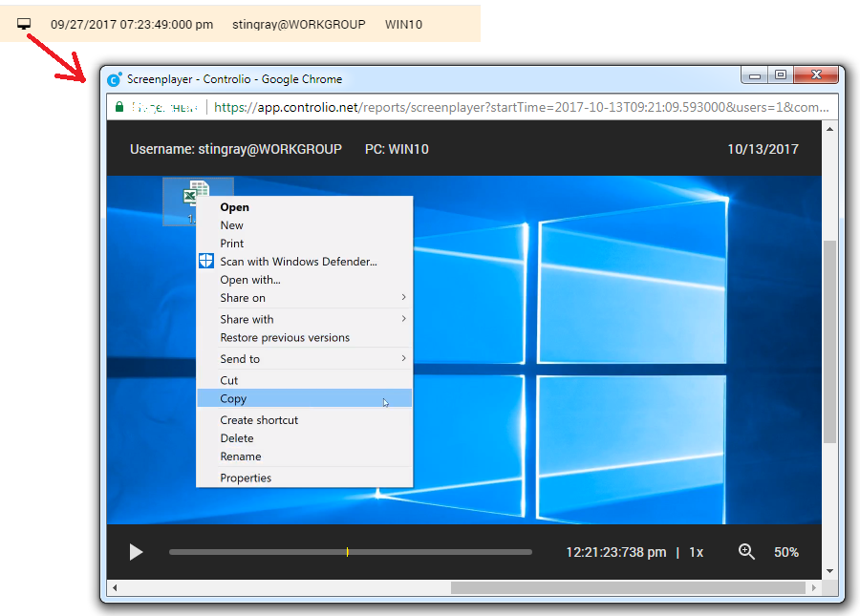Select Scan with Windows Defender option
Viewport: 860px width, 616px height.
click(x=298, y=262)
